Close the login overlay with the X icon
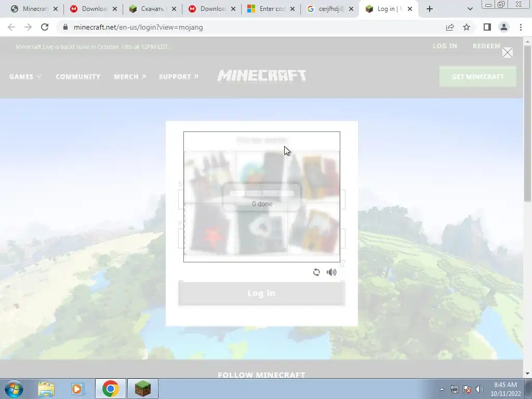 [x=507, y=52]
